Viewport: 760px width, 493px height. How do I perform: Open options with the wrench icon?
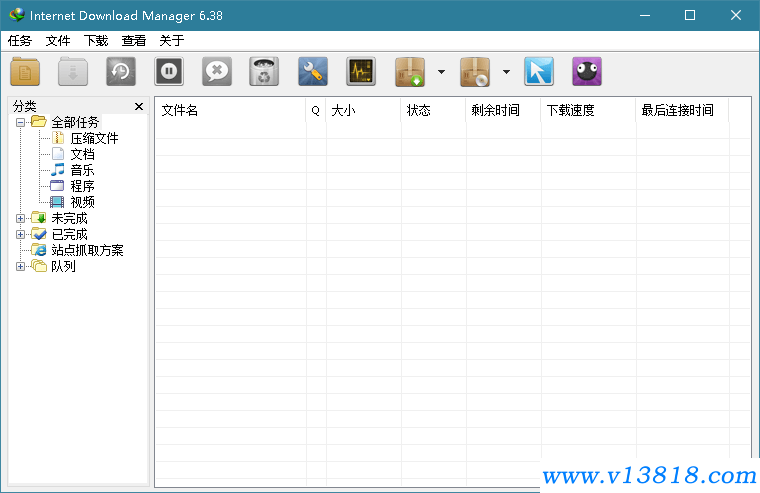(x=313, y=72)
